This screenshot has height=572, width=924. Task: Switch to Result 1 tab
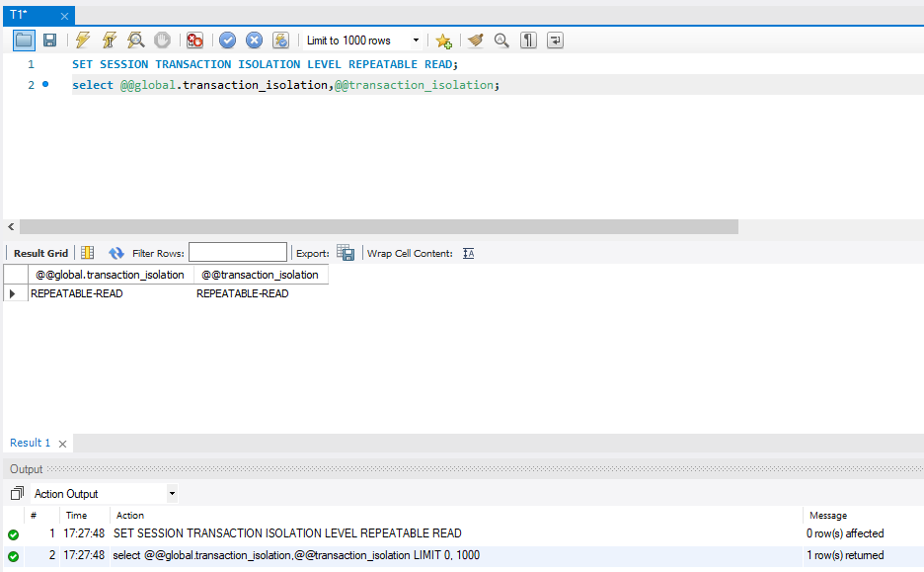coord(30,443)
